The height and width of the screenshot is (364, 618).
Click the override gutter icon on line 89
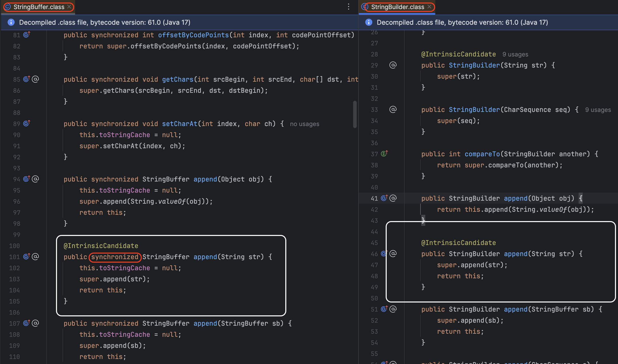(26, 123)
